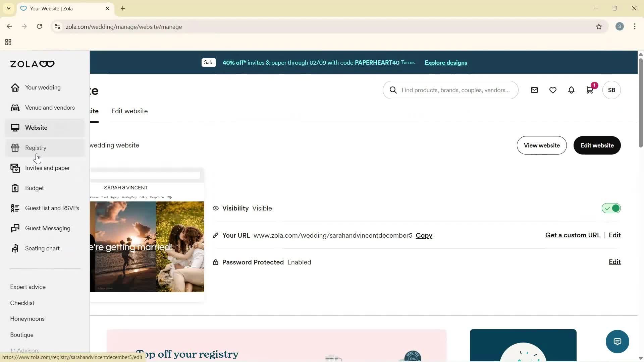Click the Zola logo
This screenshot has width=644, height=362.
point(32,64)
